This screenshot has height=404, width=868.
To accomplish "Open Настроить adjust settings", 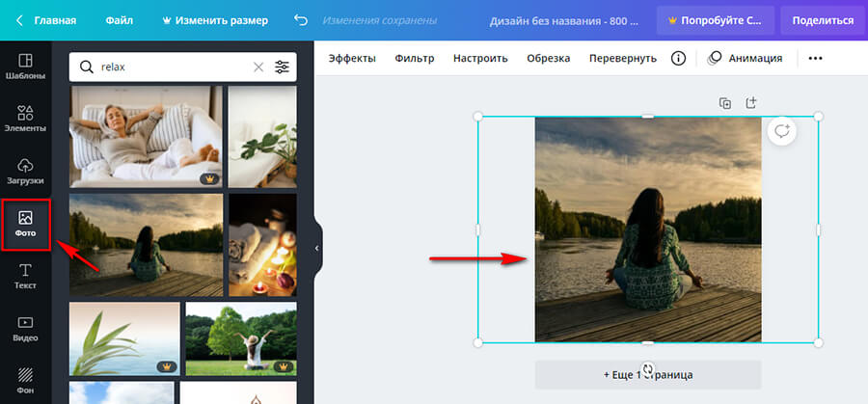I will [480, 58].
